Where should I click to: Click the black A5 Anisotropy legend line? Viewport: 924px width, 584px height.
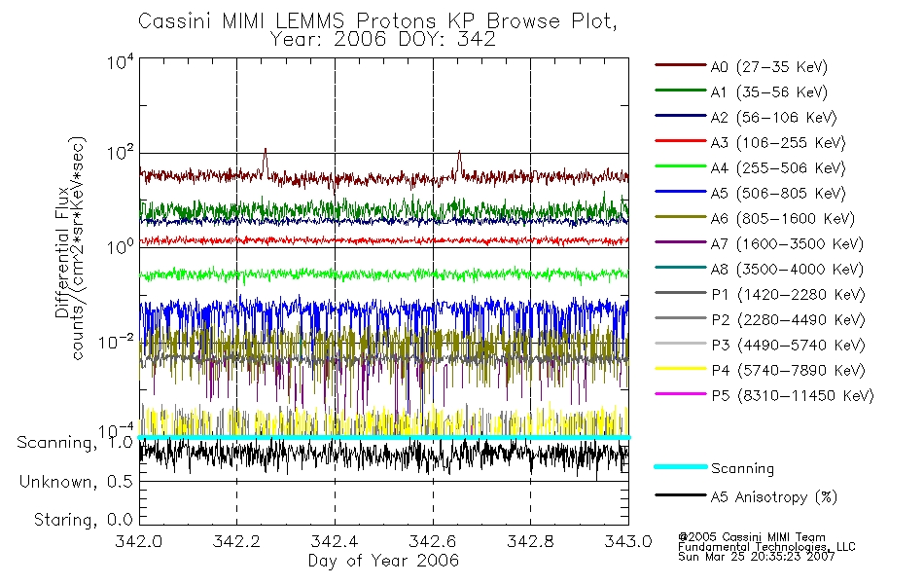[x=681, y=495]
